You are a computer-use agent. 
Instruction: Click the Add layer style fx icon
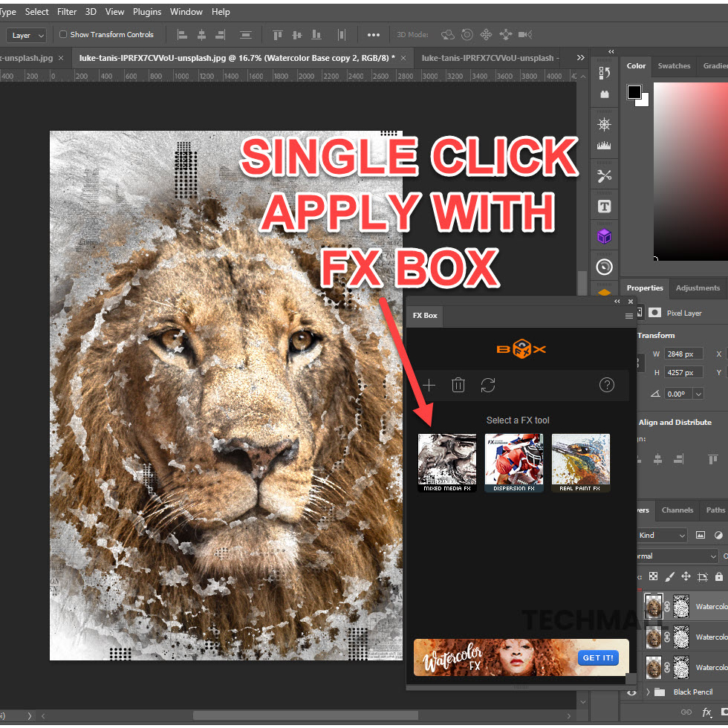[x=706, y=712]
